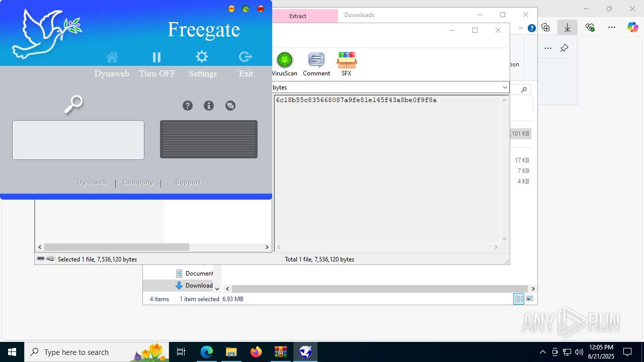The width and height of the screenshot is (644, 362).
Task: Switch Explorer to details view
Action: [x=519, y=299]
